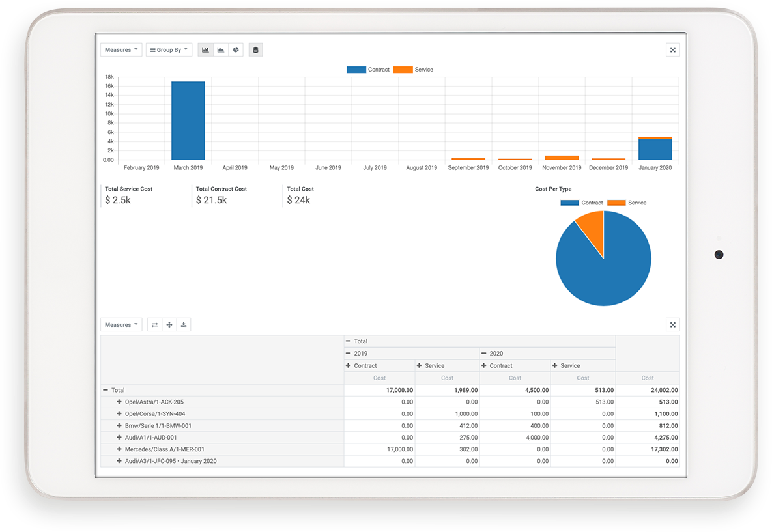This screenshot has height=532, width=772.
Task: Expand the graph to fullscreen with arrows icon
Action: point(672,49)
